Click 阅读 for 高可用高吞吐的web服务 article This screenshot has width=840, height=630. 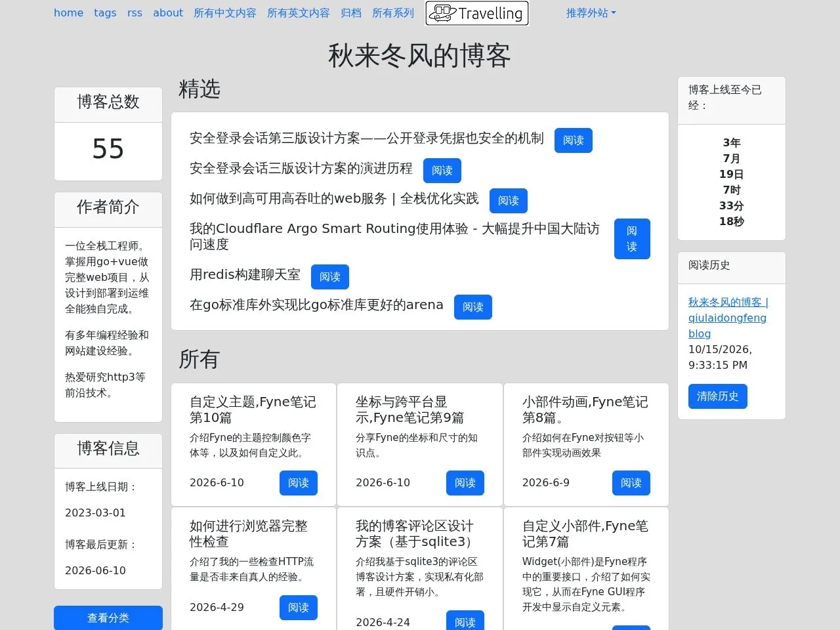[x=509, y=201]
